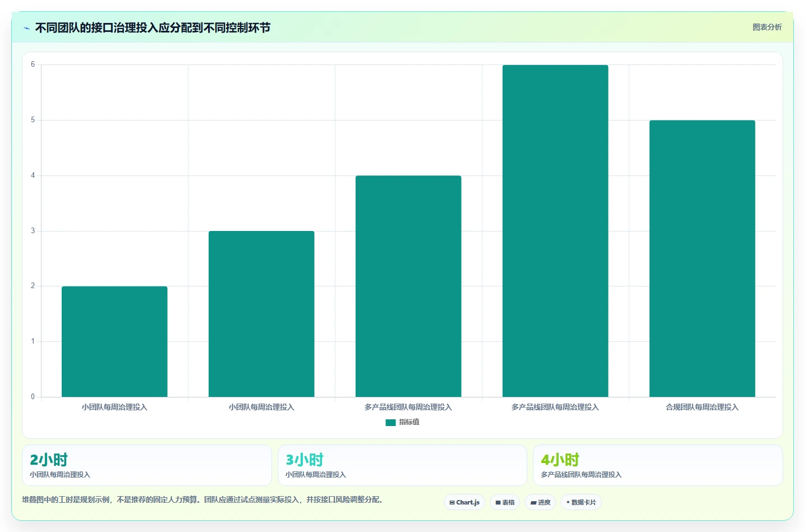Image resolution: width=805 pixels, height=532 pixels.
Task: Open the 3小时 stat card
Action: (x=402, y=465)
